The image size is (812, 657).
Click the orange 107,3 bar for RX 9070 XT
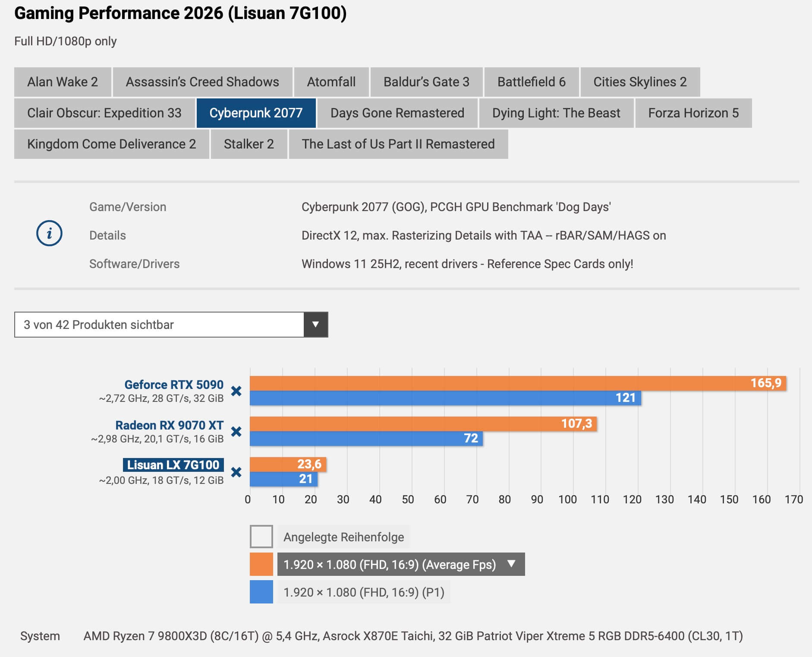tap(423, 424)
